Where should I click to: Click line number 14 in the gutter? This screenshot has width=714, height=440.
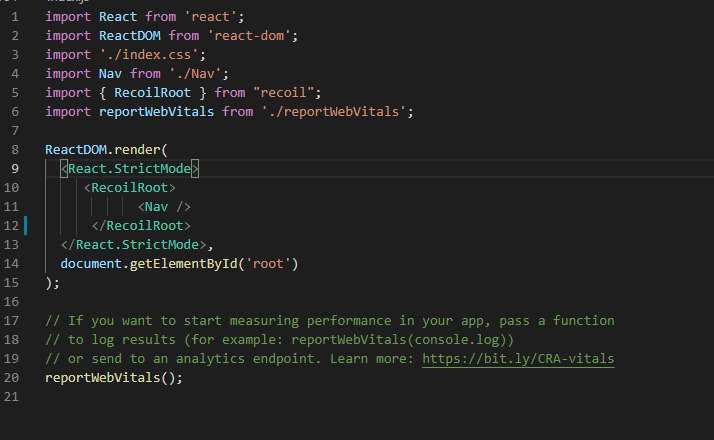11,264
